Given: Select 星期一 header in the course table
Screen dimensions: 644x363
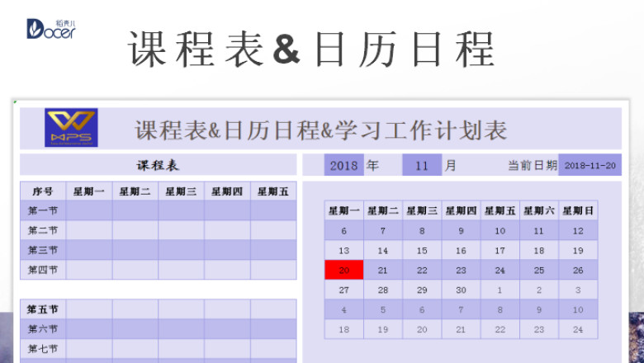Looking at the screenshot, I should click(x=88, y=191).
